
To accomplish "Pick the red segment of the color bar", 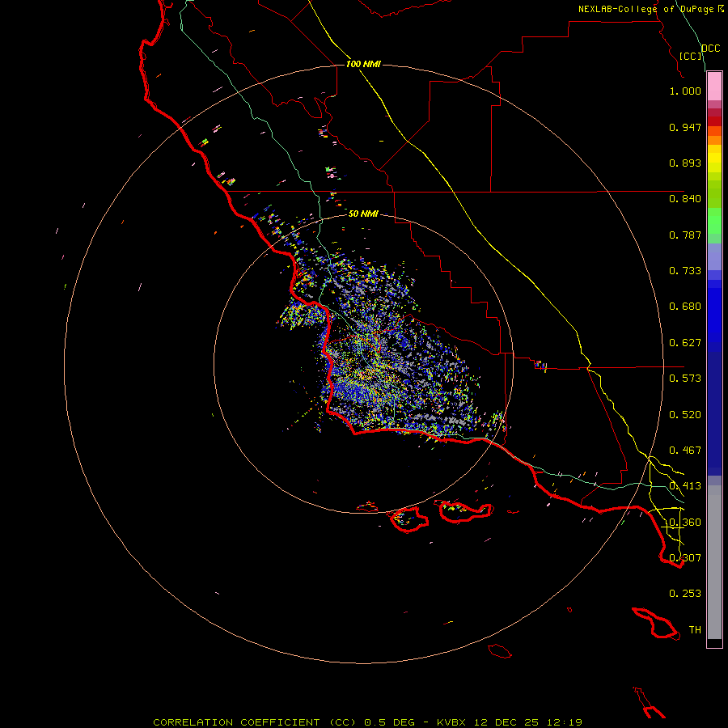I will [x=714, y=121].
